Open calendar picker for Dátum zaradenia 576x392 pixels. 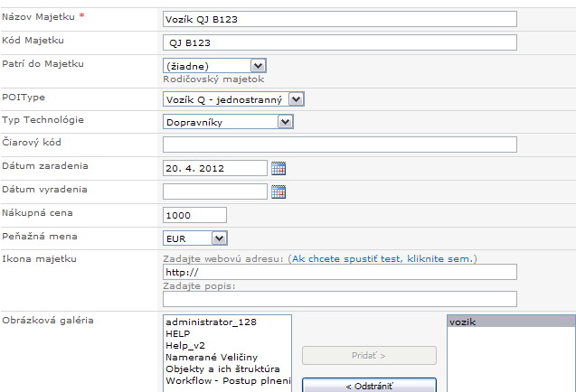(279, 169)
